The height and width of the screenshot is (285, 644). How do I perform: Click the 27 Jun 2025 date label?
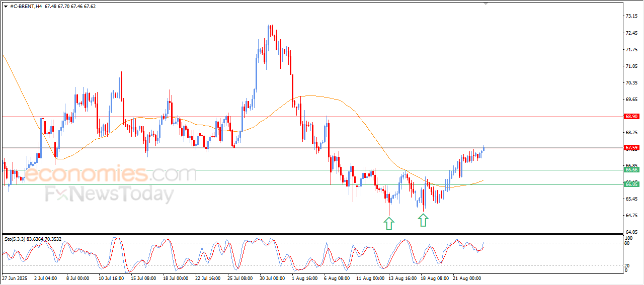[14, 277]
